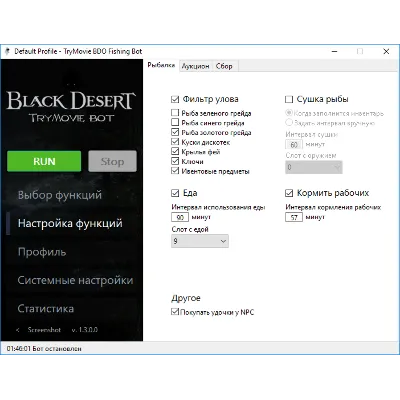
Task: Click drying interval field showing 60
Action: 294,145
